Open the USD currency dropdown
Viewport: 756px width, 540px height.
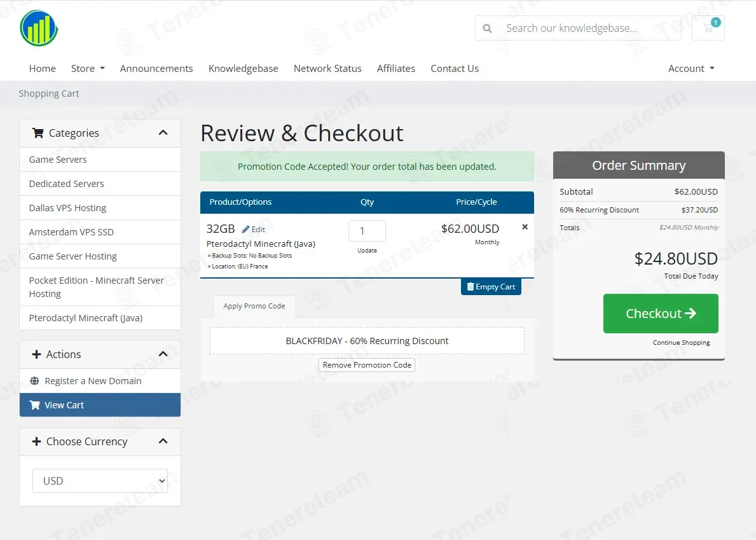pos(100,481)
